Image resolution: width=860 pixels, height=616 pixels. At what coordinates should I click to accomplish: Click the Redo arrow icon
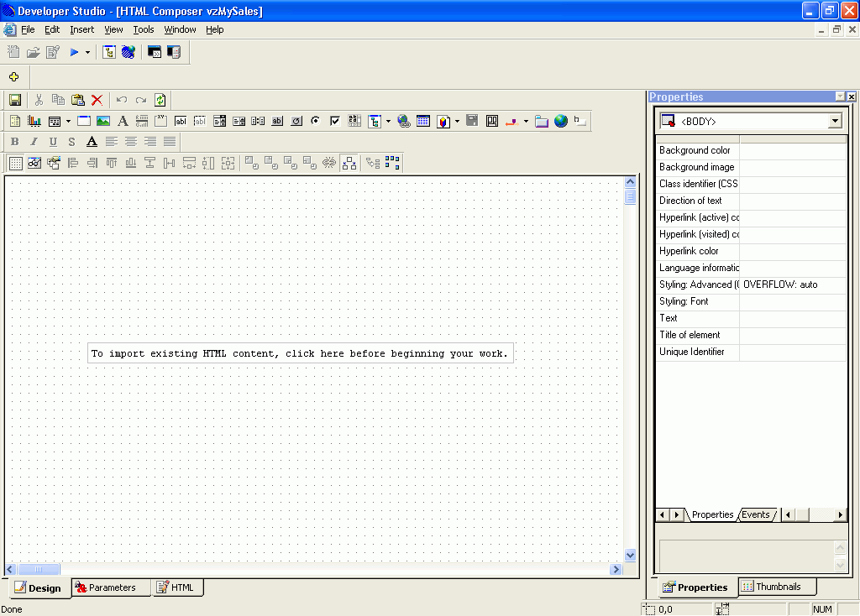click(141, 100)
